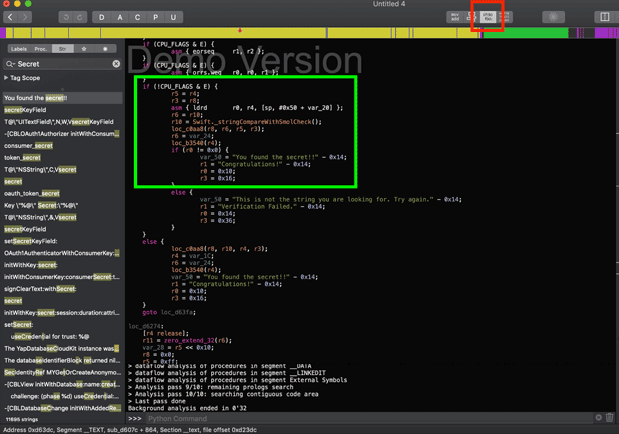
Task: Click the CPU chip toolbar icon
Action: tap(553, 17)
